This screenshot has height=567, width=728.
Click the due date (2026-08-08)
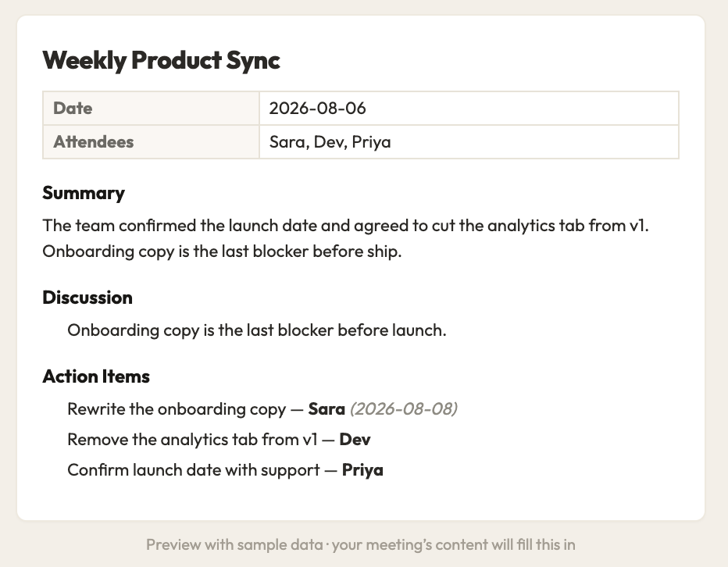coord(404,409)
